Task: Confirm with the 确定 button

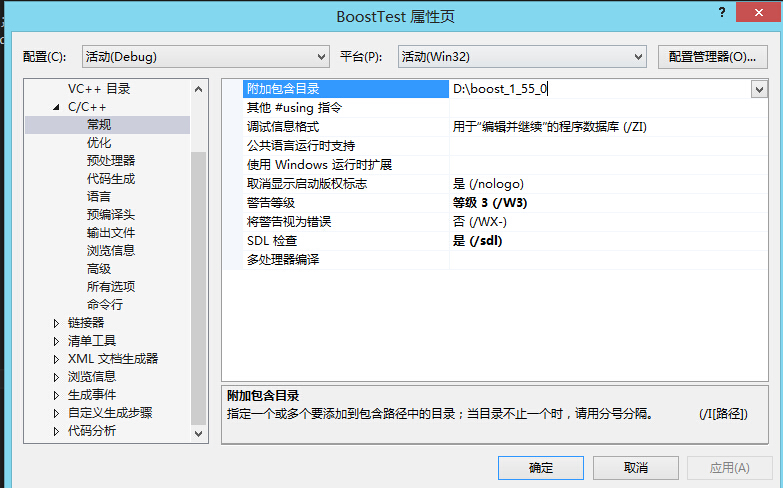Action: [541, 468]
